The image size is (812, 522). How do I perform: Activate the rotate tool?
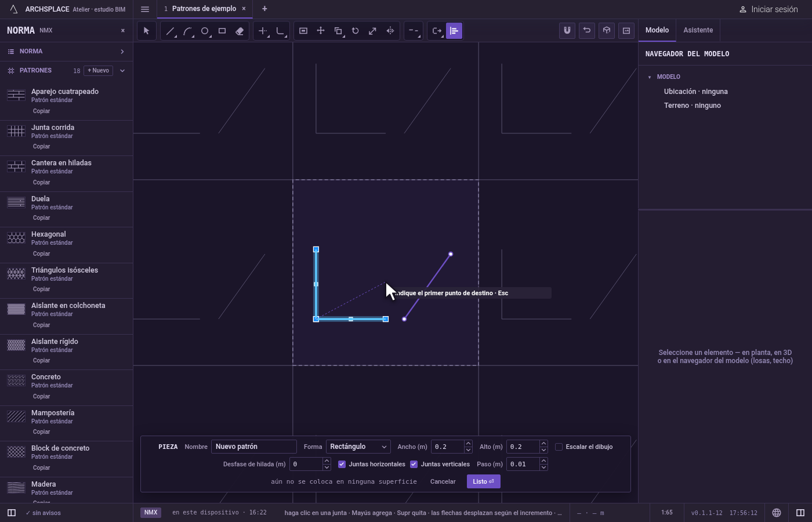[x=356, y=31]
